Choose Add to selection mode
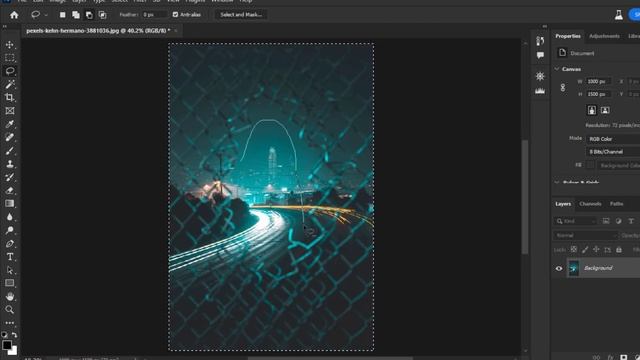The width and height of the screenshot is (640, 360). [76, 15]
